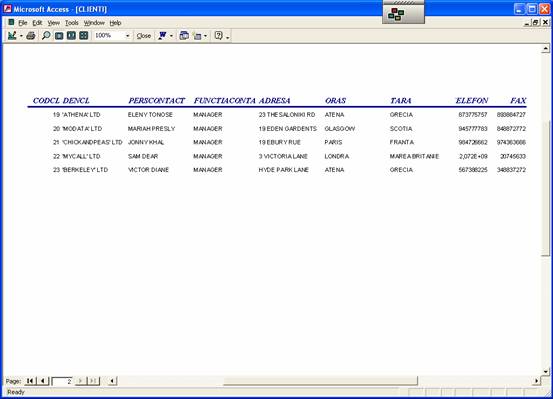
Task: Open the Help menu
Action: pyautogui.click(x=115, y=23)
